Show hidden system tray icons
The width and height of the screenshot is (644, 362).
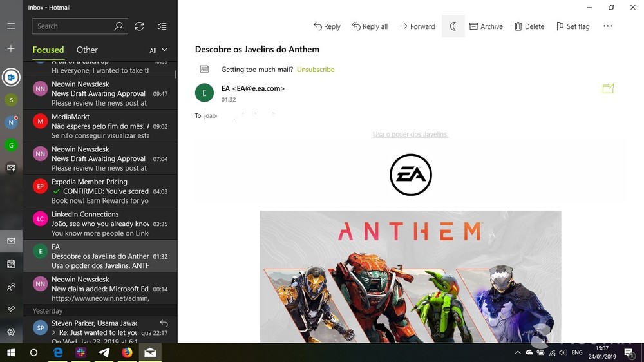(x=518, y=352)
